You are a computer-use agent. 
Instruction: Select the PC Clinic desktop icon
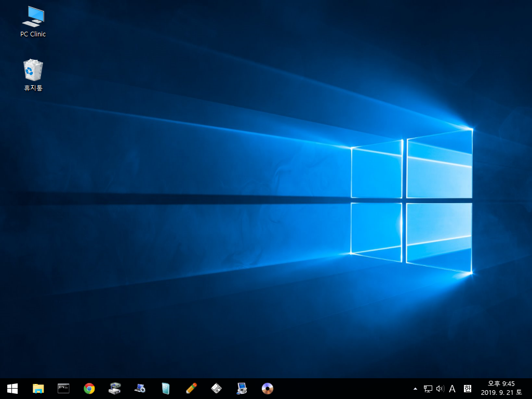coord(33,22)
